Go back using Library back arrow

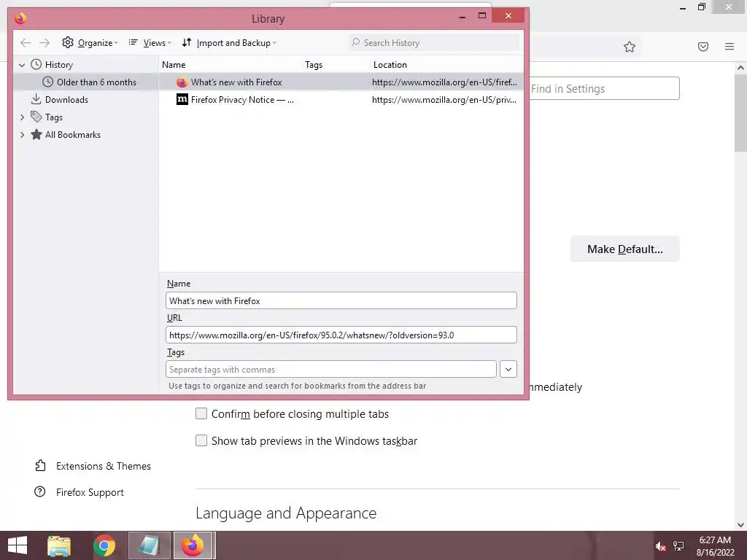pyautogui.click(x=26, y=43)
